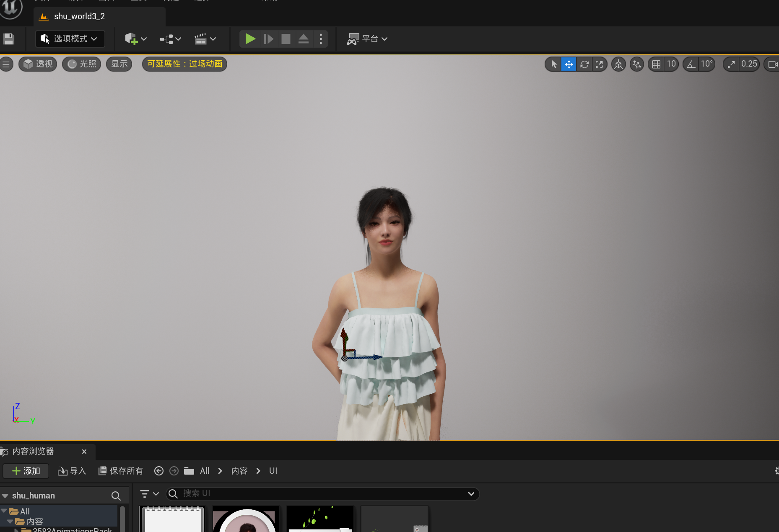Open the 显示 show flags menu
The height and width of the screenshot is (532, 779).
(119, 64)
